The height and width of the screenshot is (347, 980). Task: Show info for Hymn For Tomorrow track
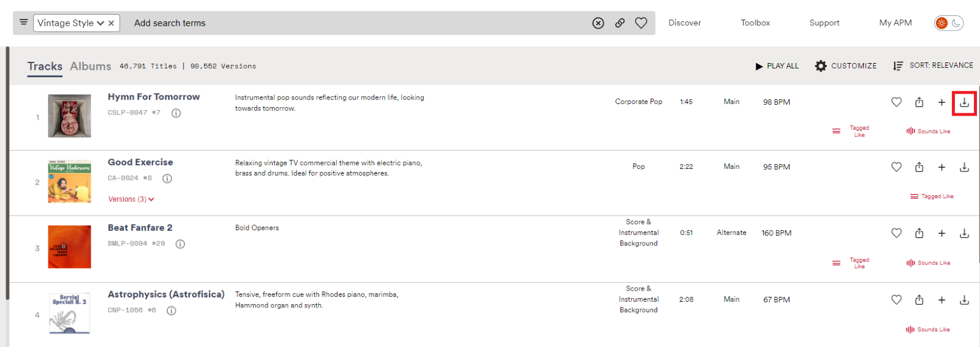tap(176, 113)
